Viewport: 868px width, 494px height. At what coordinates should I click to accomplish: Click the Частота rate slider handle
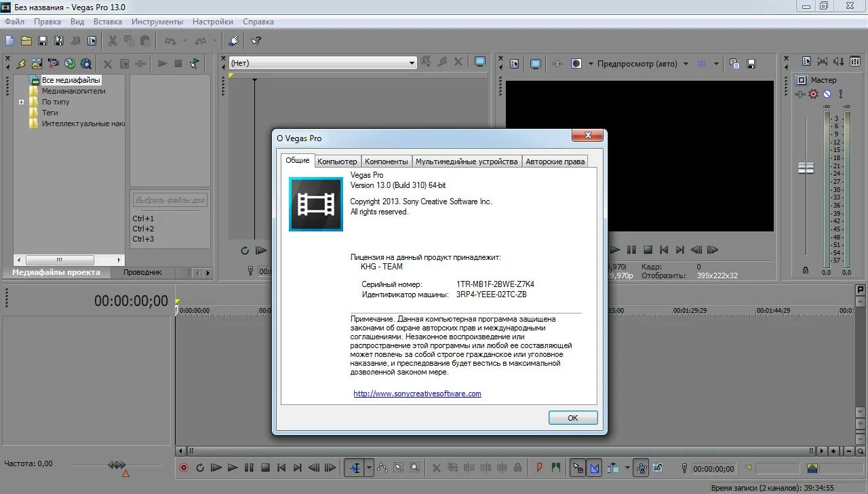[x=117, y=465]
